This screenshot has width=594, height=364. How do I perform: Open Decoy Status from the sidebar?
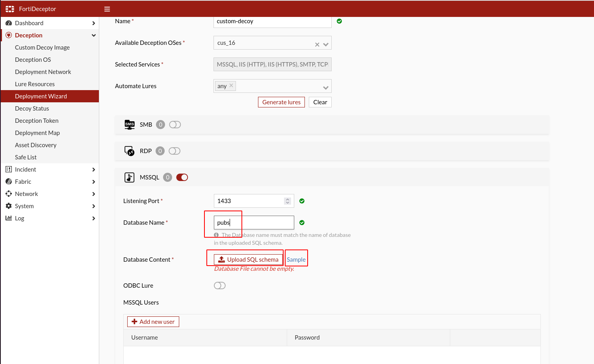pos(32,108)
